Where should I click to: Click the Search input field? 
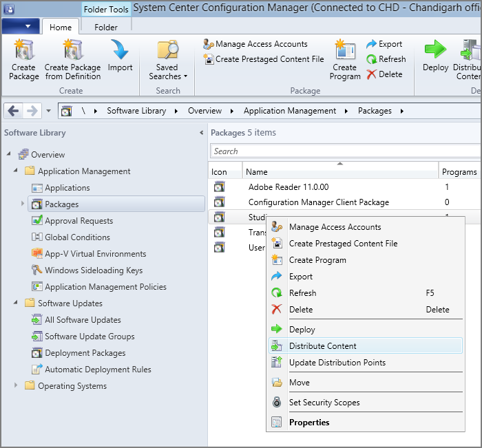coord(344,151)
